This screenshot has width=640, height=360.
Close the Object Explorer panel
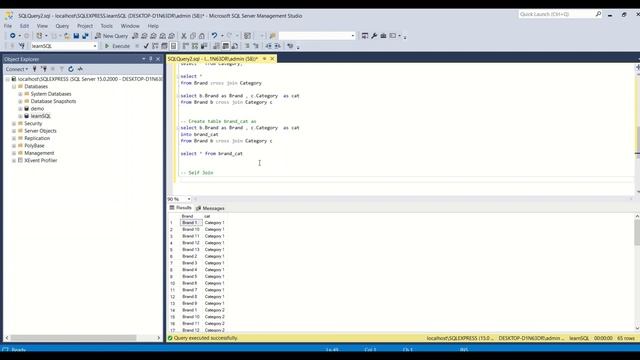[x=158, y=59]
